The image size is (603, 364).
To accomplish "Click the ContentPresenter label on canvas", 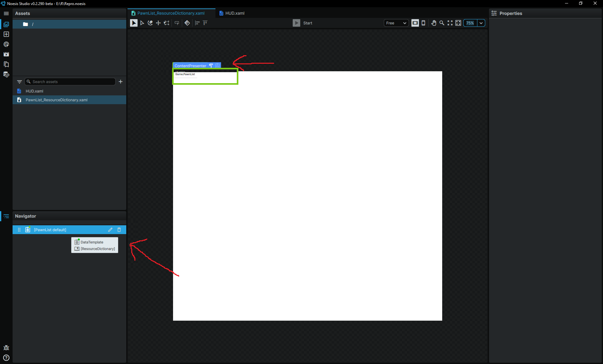I will [x=190, y=66].
